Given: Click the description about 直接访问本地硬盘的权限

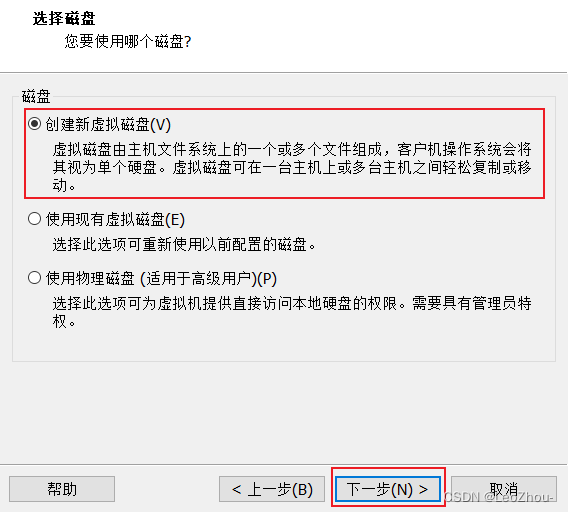Looking at the screenshot, I should [292, 312].
